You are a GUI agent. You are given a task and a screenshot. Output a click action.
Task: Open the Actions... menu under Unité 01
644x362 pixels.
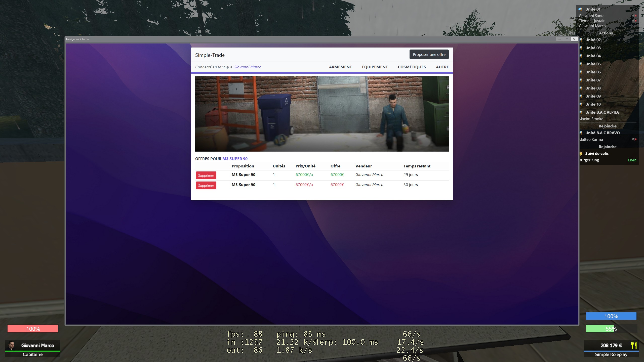coord(607,33)
